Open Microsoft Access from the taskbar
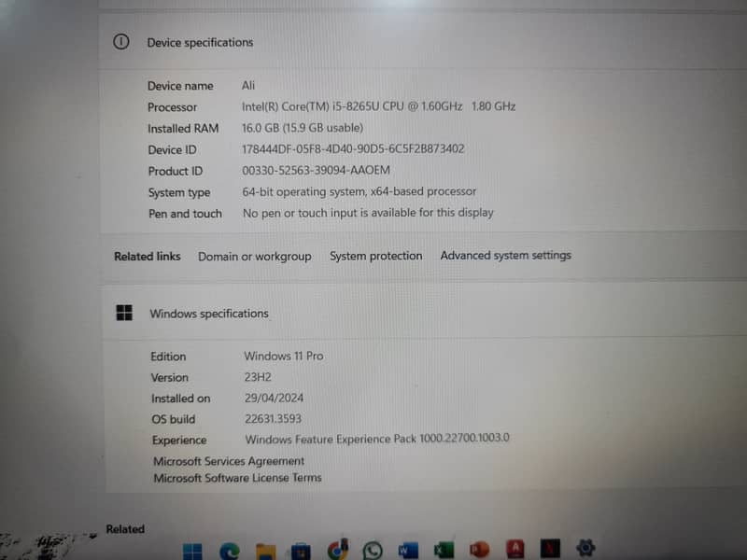Screen dimensions: 747x560 (x=515, y=549)
